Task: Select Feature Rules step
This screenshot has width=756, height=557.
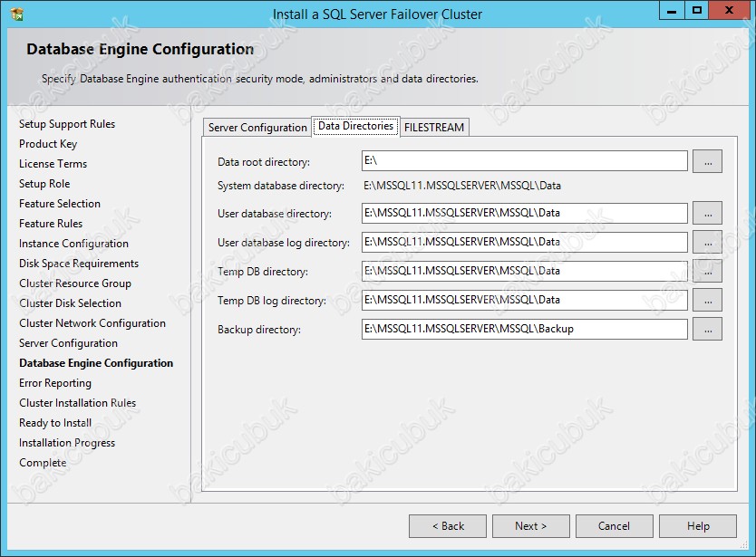Action: 51,224
